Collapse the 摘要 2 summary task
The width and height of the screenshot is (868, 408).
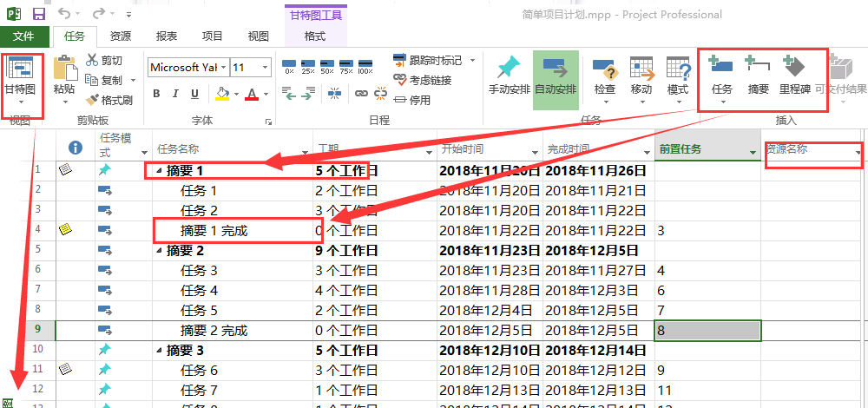160,251
